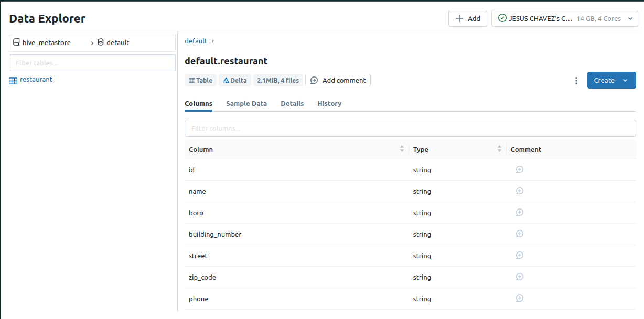Click the add comment icon on the phone row

[519, 298]
